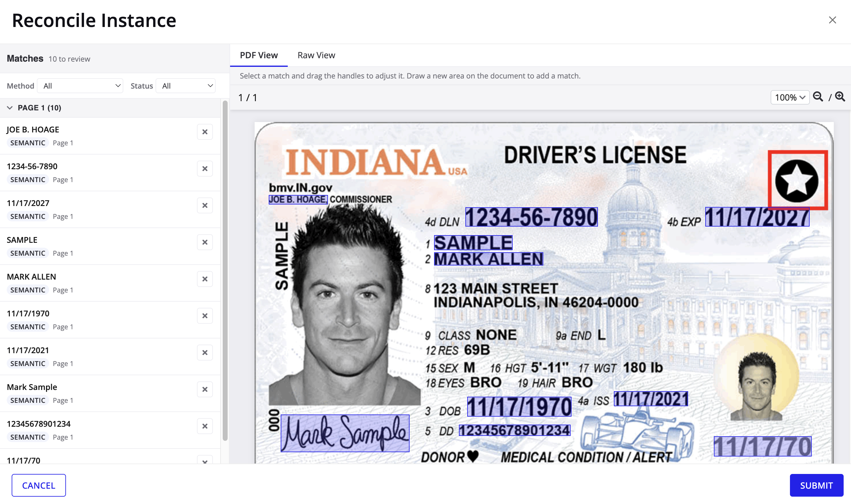Select the MARK ALLEN highlight on license
This screenshot has width=851, height=504.
click(488, 259)
